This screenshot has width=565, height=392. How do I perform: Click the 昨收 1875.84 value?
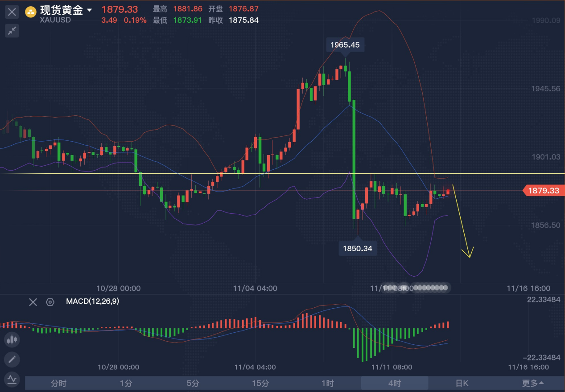point(243,20)
